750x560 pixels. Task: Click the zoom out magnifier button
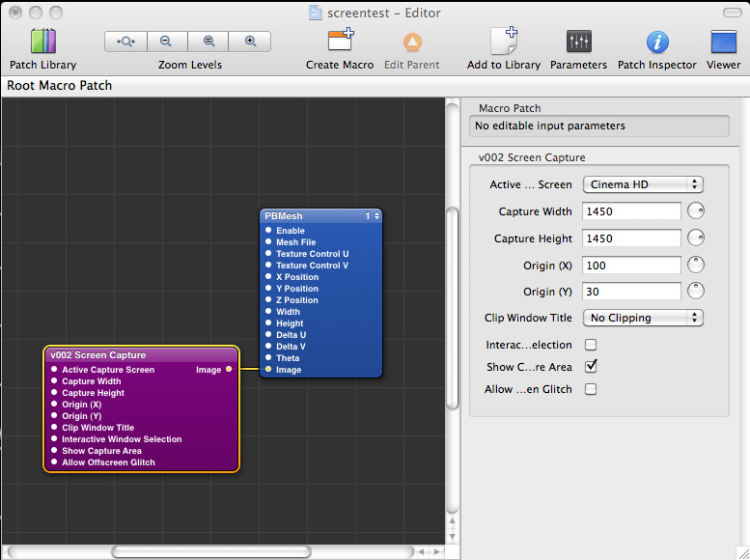click(166, 42)
